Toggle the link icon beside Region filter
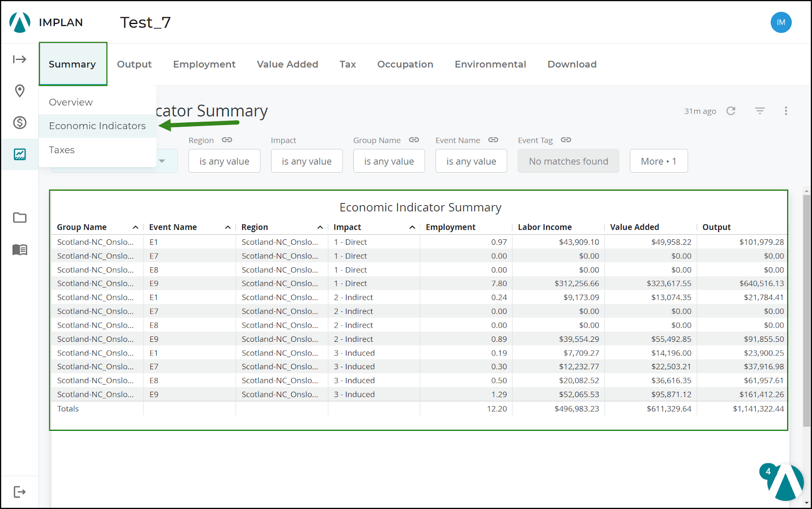This screenshot has height=509, width=812. (x=227, y=140)
